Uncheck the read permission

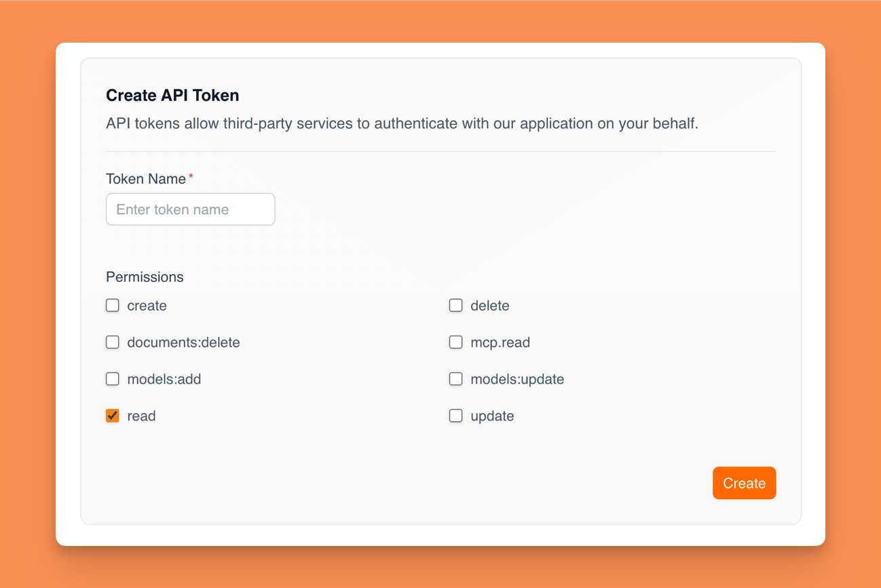[x=112, y=415]
